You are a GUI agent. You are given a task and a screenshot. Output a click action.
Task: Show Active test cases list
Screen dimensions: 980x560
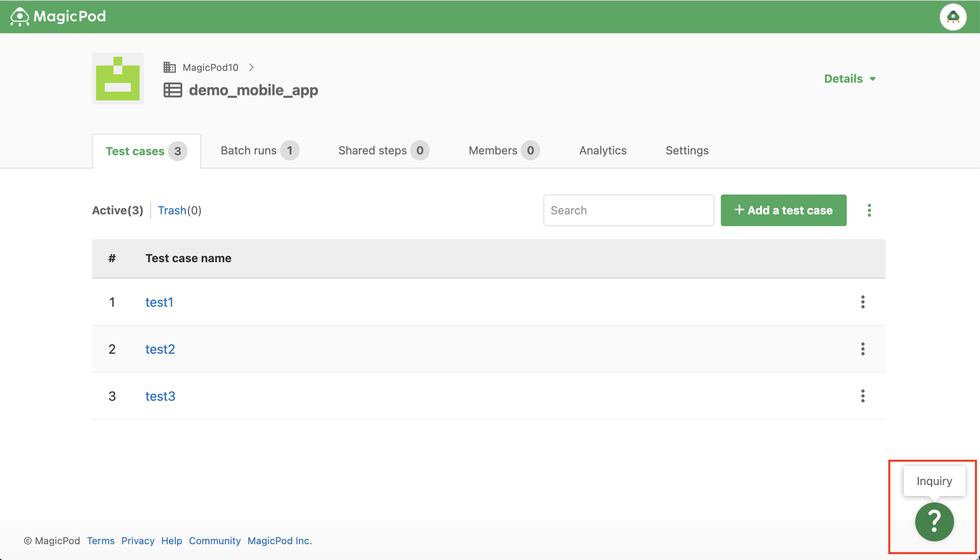[117, 210]
